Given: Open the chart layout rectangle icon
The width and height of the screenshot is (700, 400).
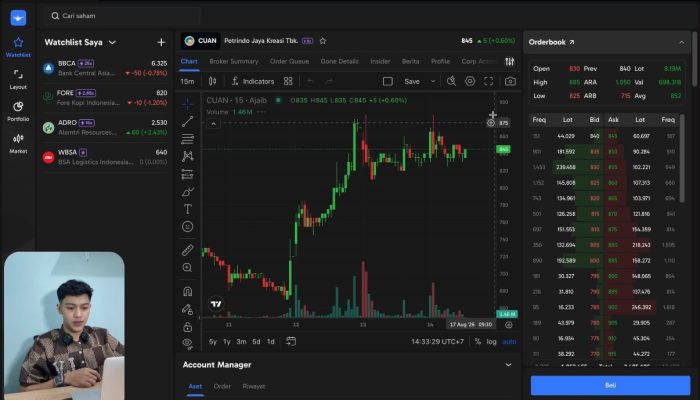Looking at the screenshot, I should (388, 81).
